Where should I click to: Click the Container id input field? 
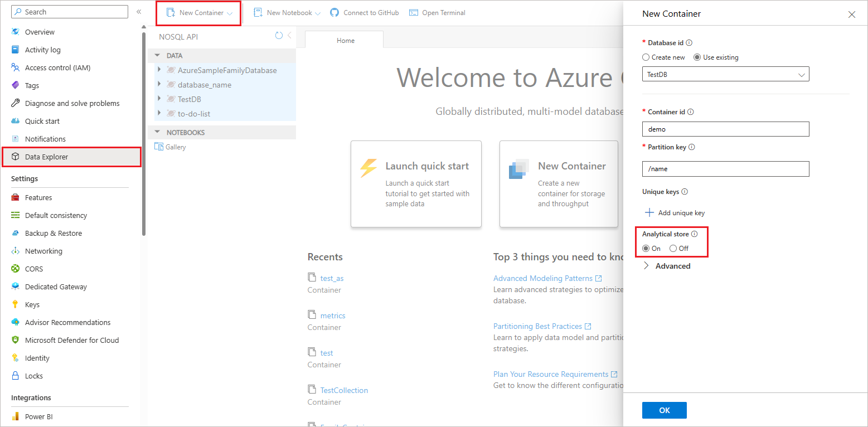click(725, 129)
